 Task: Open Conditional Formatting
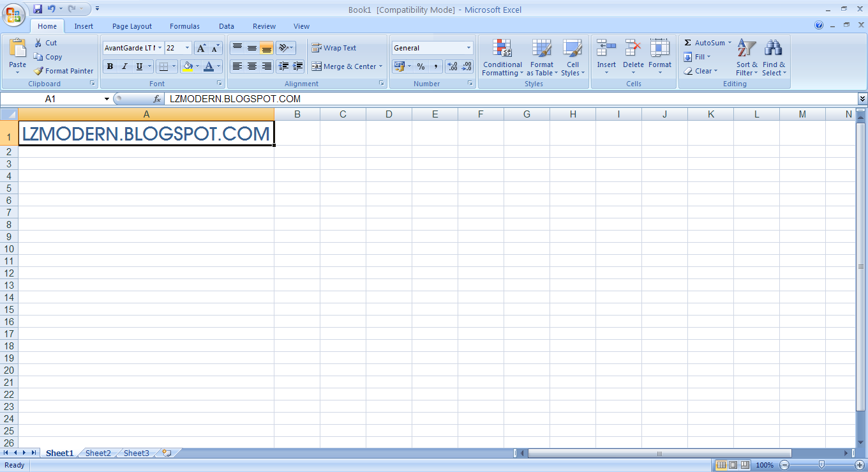502,57
